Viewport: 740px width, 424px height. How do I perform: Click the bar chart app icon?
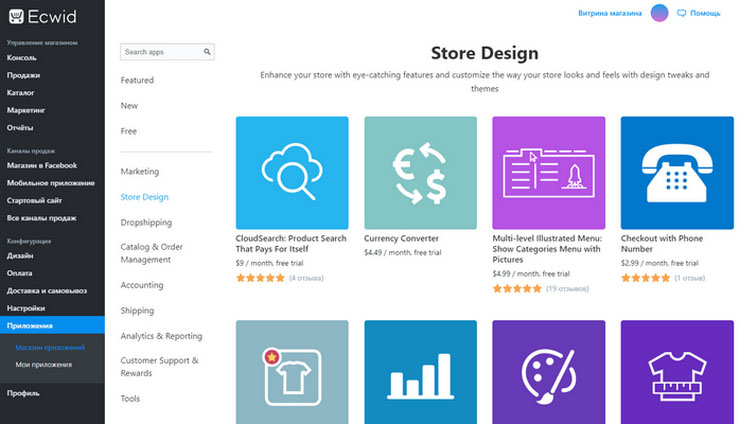click(420, 372)
